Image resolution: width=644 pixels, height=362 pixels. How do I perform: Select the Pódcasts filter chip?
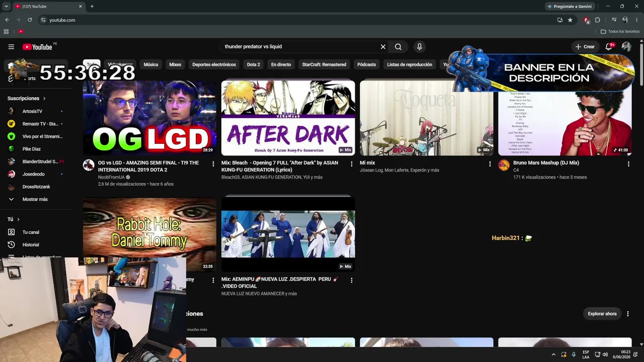[x=367, y=64]
